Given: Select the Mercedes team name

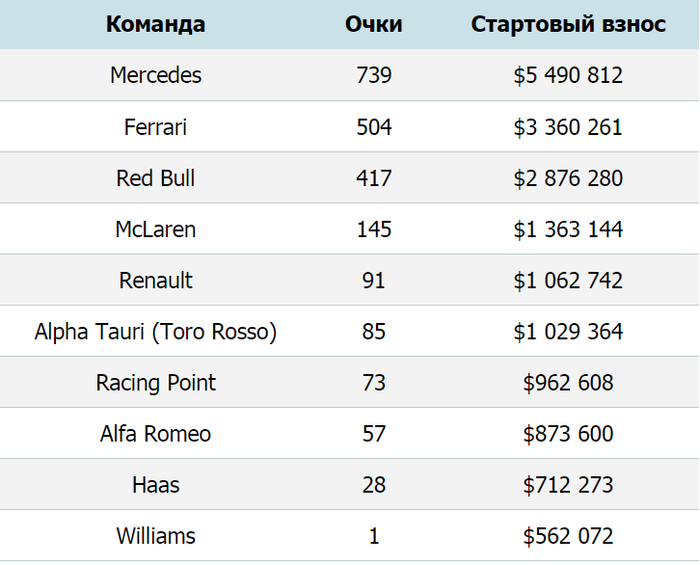Looking at the screenshot, I should click(x=155, y=75).
